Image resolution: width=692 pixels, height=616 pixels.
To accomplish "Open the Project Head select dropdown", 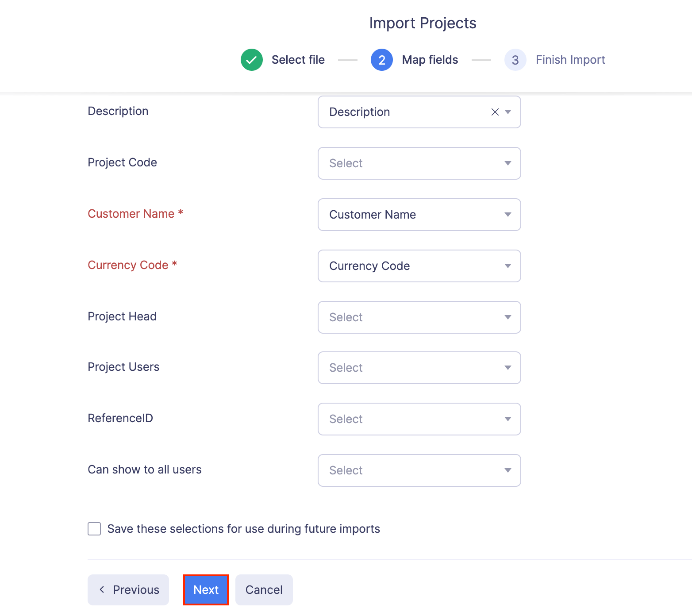I will [419, 317].
